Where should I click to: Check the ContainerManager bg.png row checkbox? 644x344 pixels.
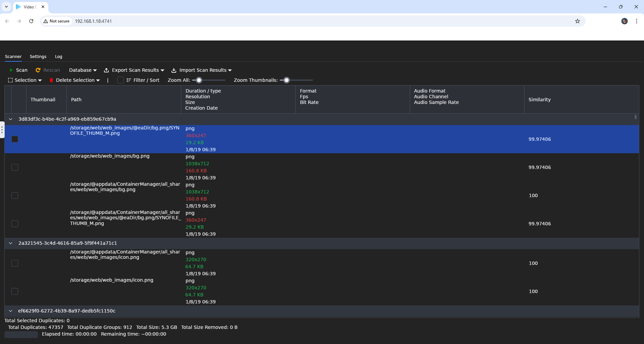pyautogui.click(x=15, y=195)
